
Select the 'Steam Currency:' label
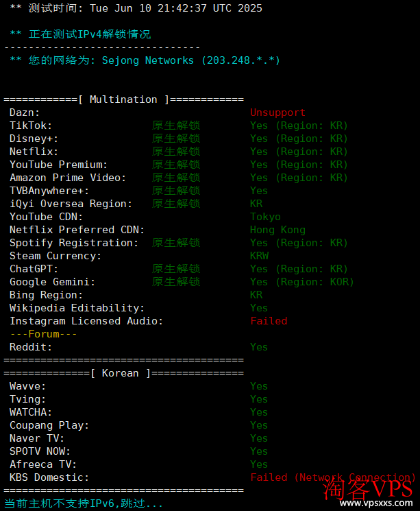55,256
